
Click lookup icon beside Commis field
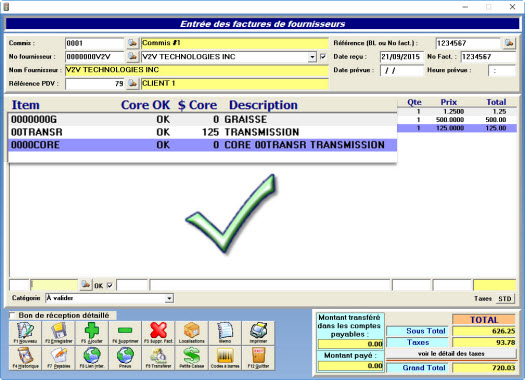pos(133,43)
